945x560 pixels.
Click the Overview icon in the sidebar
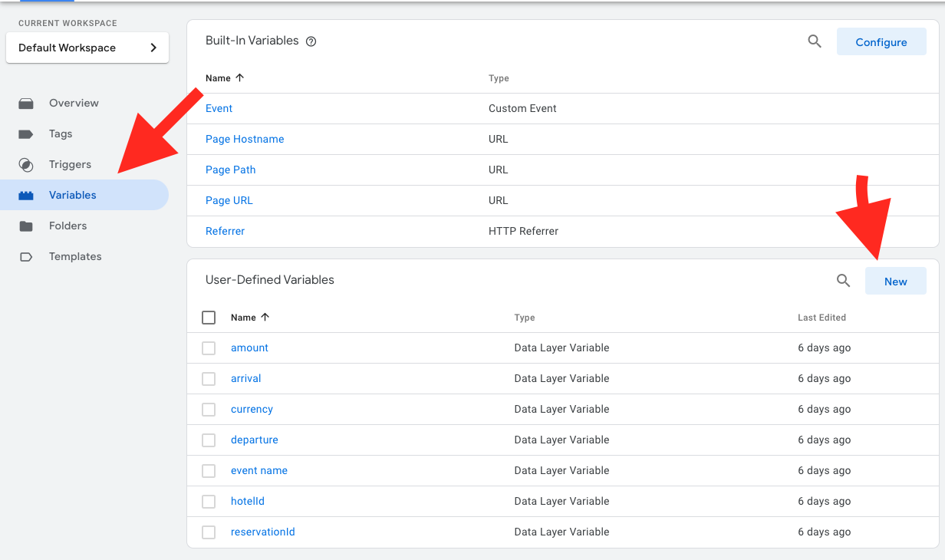click(26, 104)
